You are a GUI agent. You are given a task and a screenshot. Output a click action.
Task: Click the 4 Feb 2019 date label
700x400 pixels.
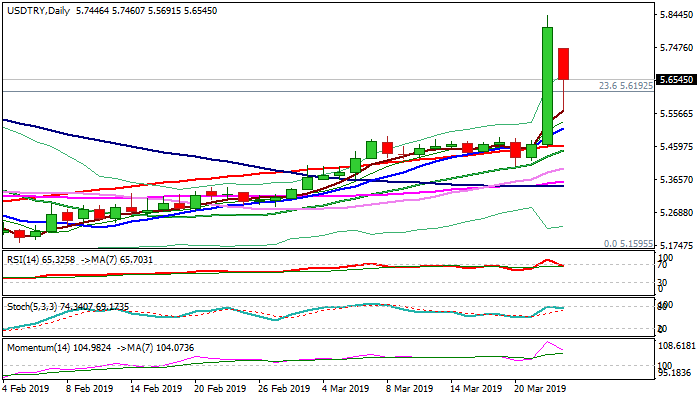(x=26, y=388)
